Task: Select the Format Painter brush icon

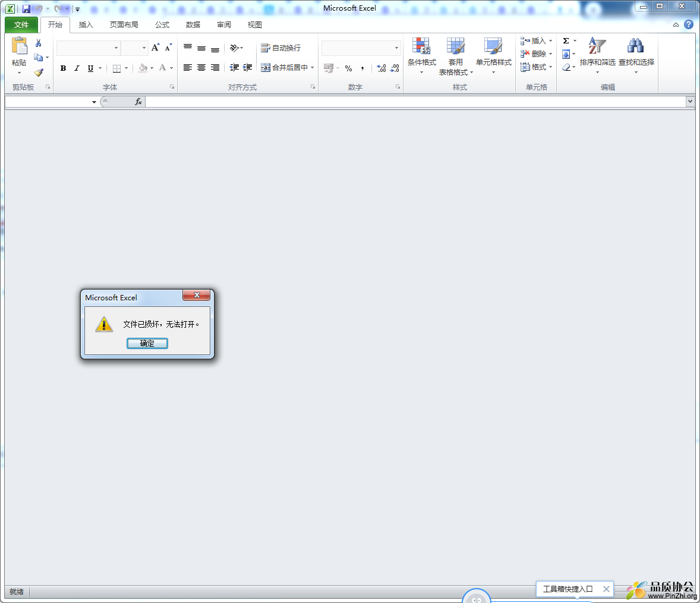Action: tap(39, 73)
